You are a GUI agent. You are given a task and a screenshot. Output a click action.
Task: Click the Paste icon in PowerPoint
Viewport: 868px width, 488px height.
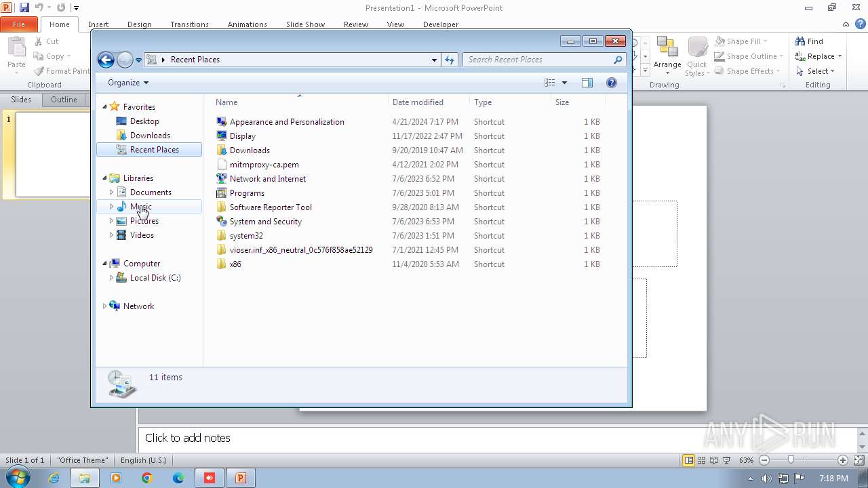tap(16, 47)
